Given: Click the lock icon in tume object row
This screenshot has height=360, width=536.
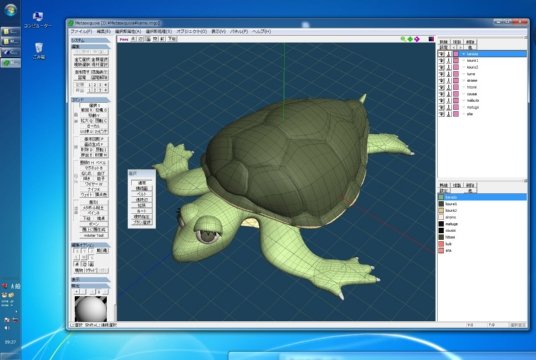Looking at the screenshot, I should (449, 74).
